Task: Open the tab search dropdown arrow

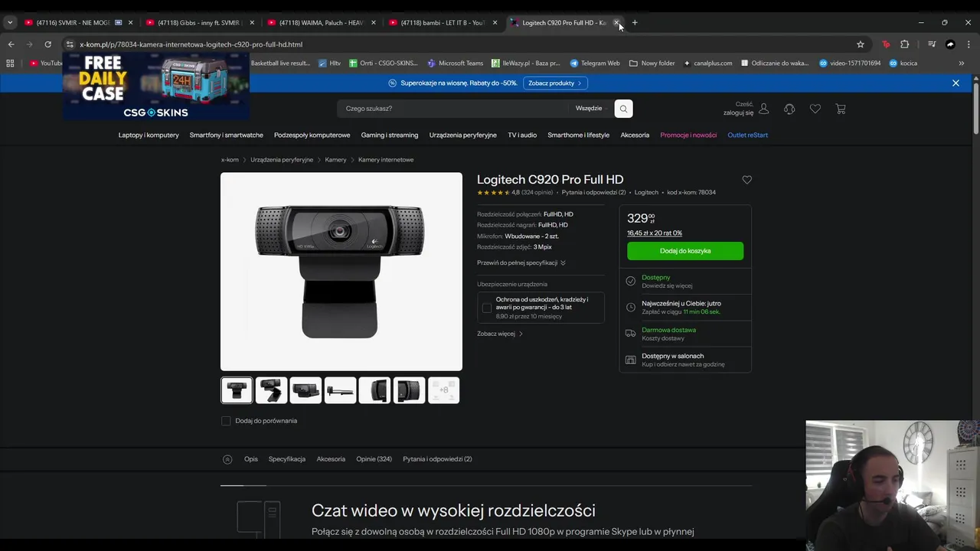Action: [9, 23]
